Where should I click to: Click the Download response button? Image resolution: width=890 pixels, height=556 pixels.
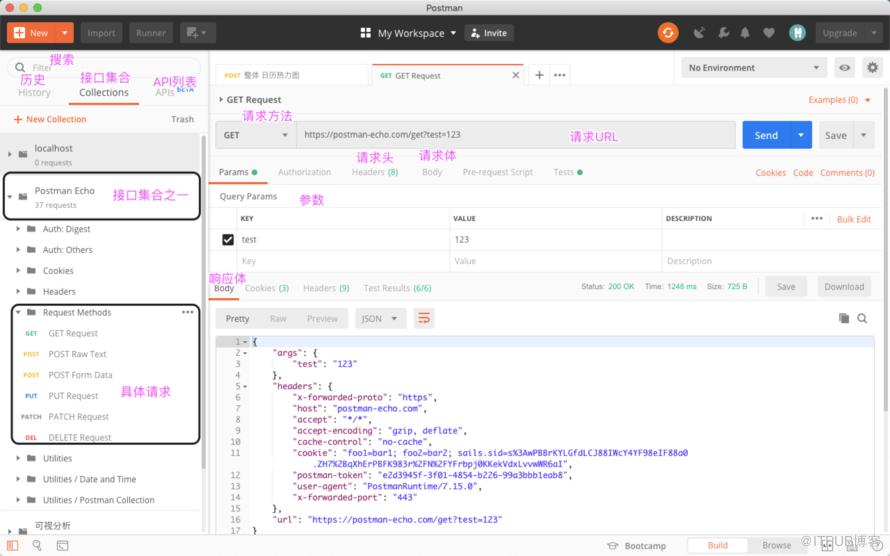click(844, 287)
